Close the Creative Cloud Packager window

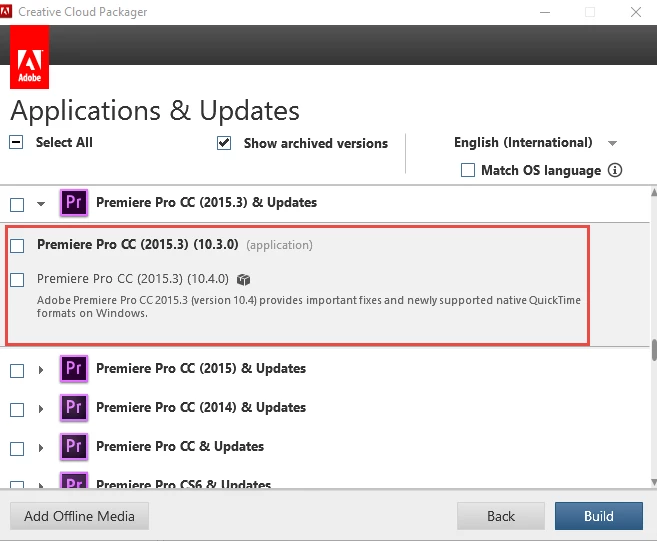pyautogui.click(x=636, y=12)
